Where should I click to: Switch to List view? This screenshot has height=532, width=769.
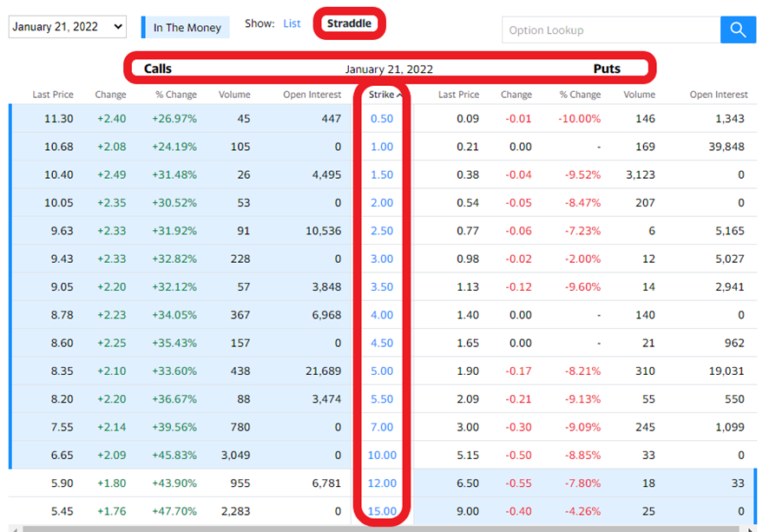click(292, 23)
